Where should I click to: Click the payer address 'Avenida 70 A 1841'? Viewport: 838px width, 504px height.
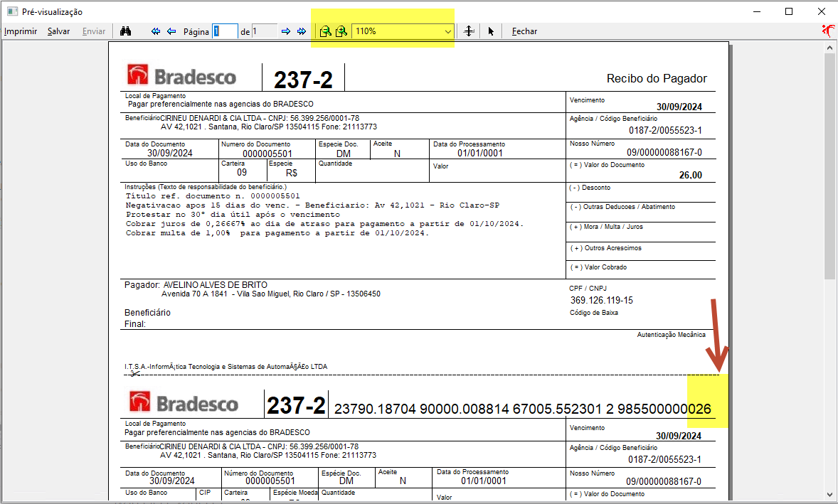click(271, 294)
